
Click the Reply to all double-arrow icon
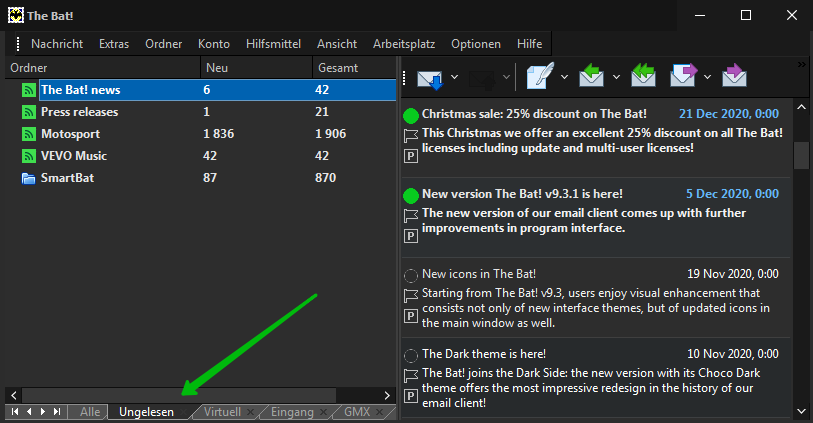643,76
